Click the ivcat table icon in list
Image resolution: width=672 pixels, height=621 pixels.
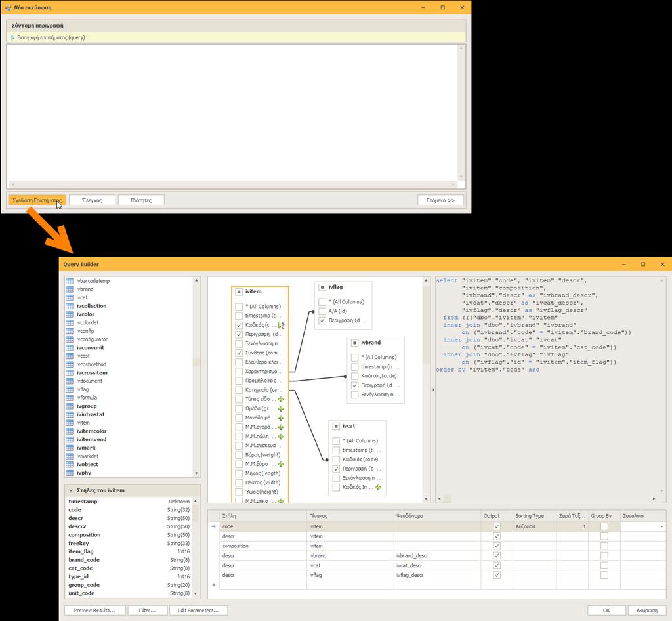click(x=70, y=297)
